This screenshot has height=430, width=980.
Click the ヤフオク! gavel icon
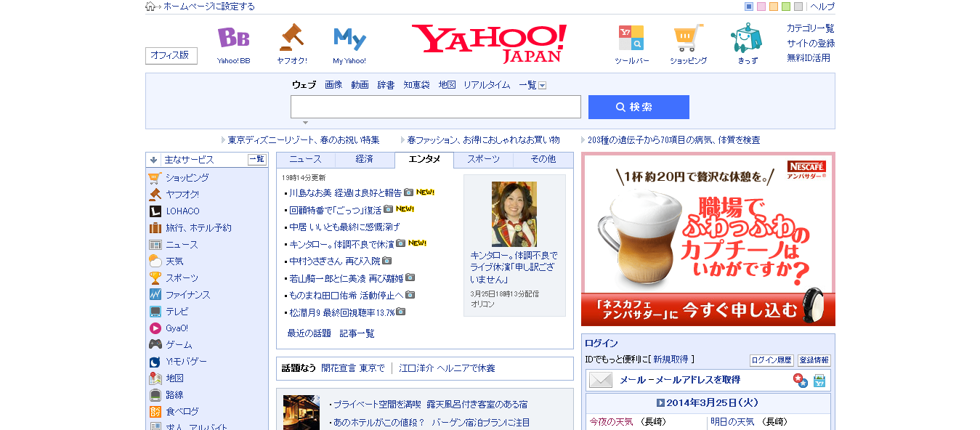291,37
